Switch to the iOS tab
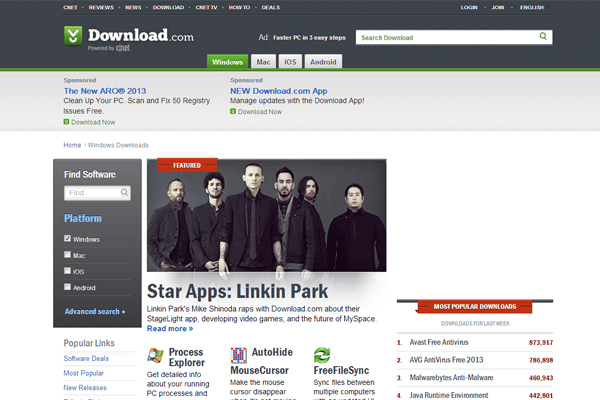 pos(290,62)
